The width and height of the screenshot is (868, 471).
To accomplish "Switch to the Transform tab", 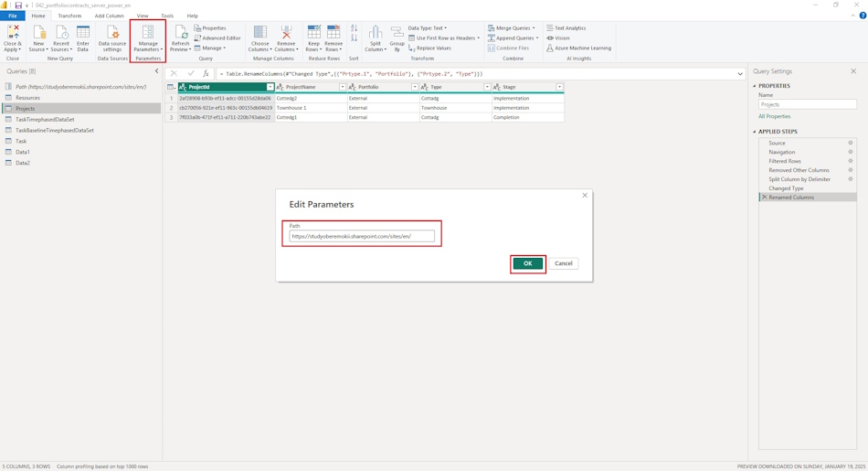I will 69,16.
